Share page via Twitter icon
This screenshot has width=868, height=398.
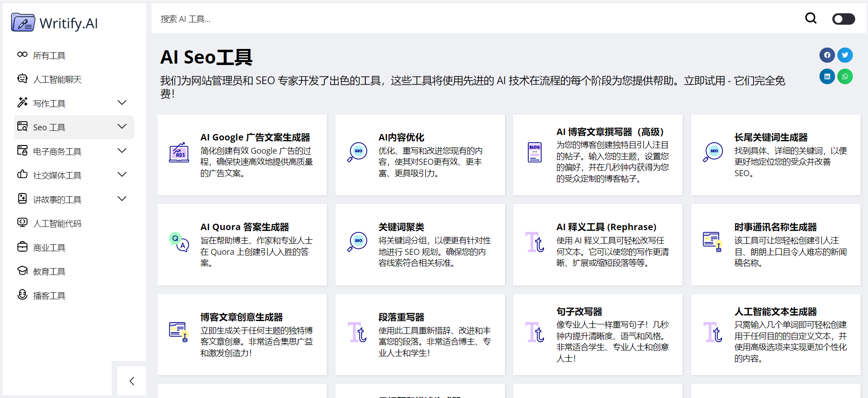(x=845, y=55)
